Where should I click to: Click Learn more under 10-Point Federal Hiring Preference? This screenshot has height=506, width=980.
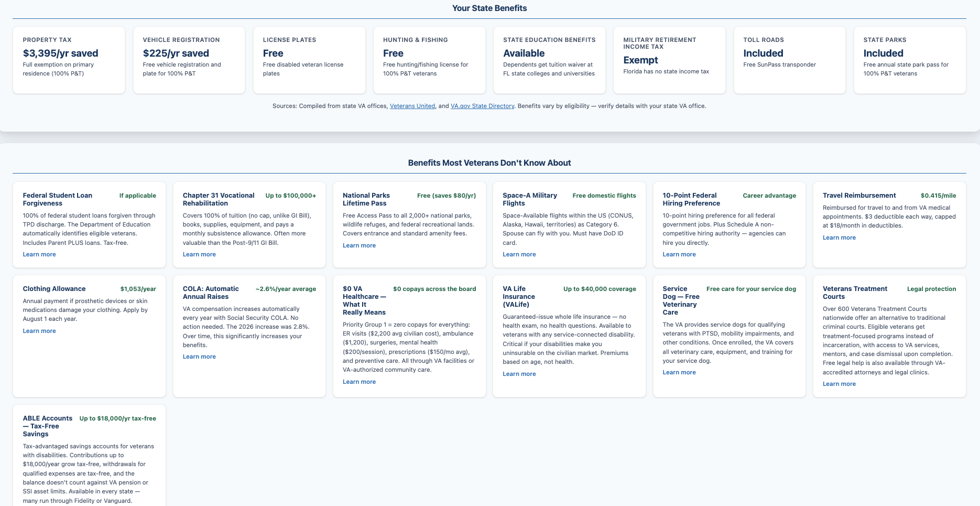click(x=679, y=254)
